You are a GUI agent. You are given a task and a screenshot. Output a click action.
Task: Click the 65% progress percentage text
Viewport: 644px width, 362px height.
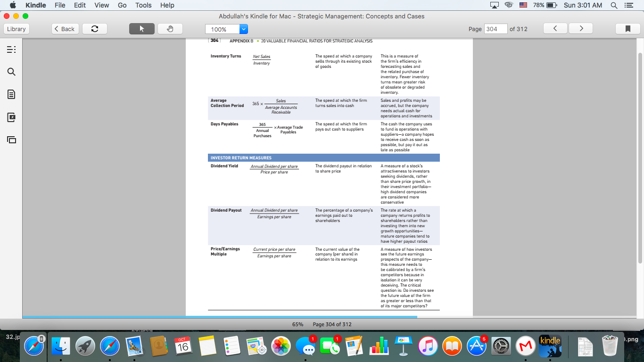pyautogui.click(x=297, y=324)
